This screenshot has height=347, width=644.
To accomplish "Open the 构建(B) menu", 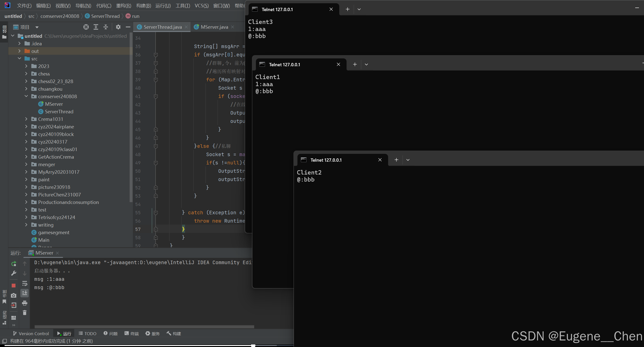I will click(x=143, y=6).
